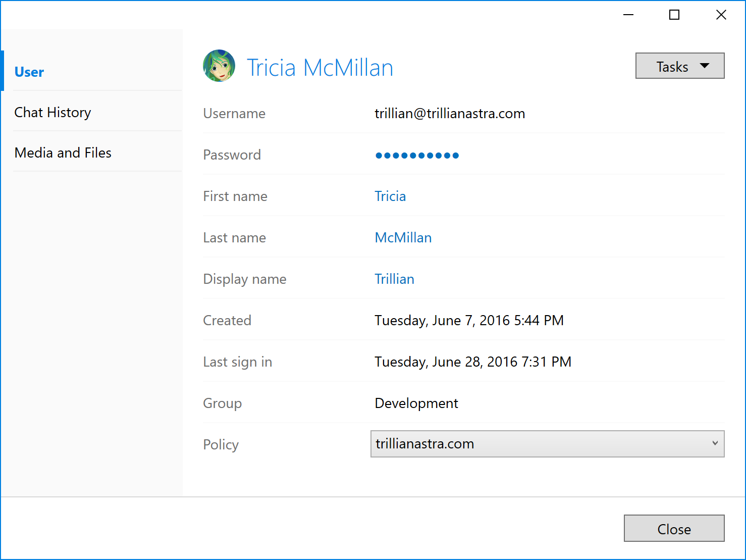Click Tricia McMillan's avatar picture
The width and height of the screenshot is (746, 560).
coord(219,65)
